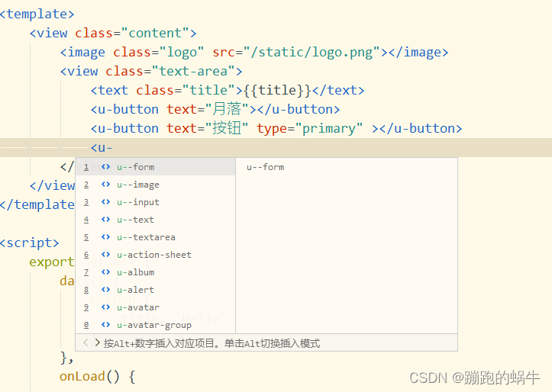The height and width of the screenshot is (392, 552).
Task: Click the tag icon beside u-avatar
Action: pyautogui.click(x=105, y=307)
